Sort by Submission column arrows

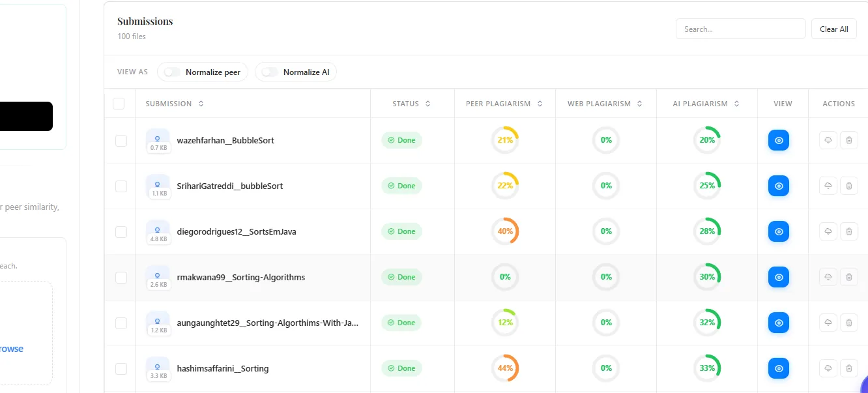click(x=201, y=104)
